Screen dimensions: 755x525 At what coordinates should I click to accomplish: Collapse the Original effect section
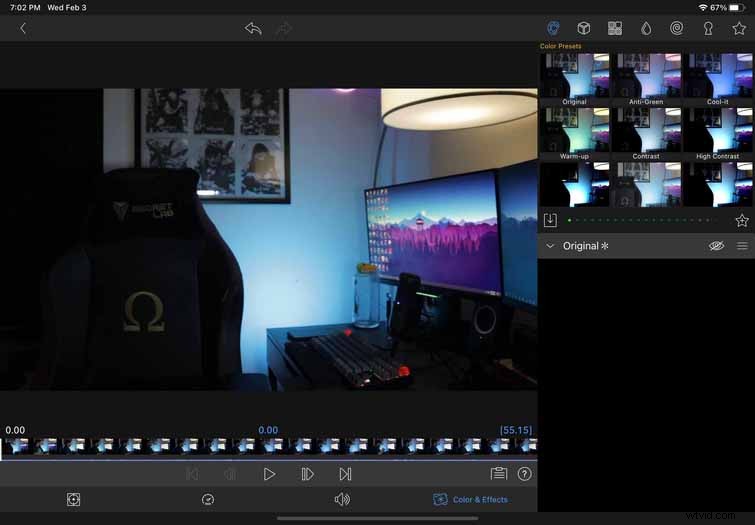(550, 246)
